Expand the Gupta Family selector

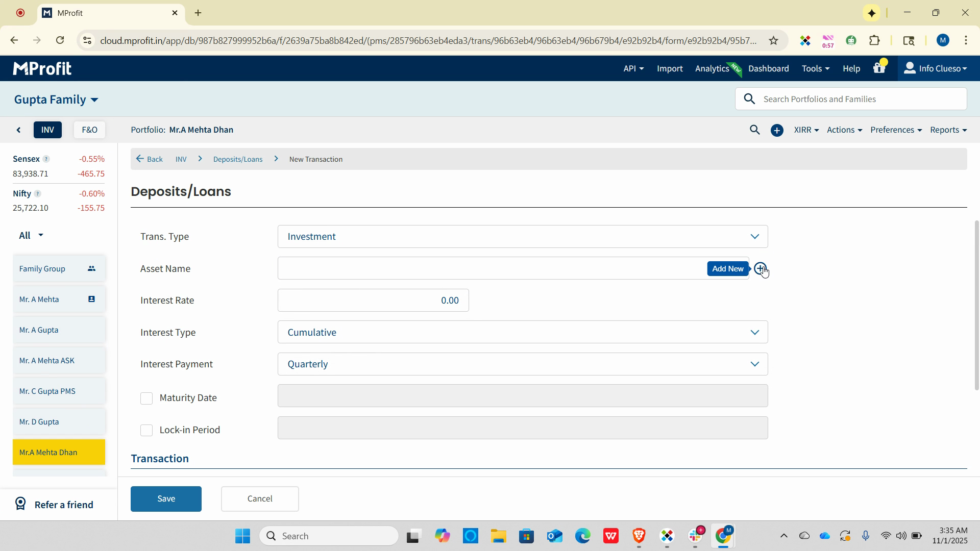(56, 99)
